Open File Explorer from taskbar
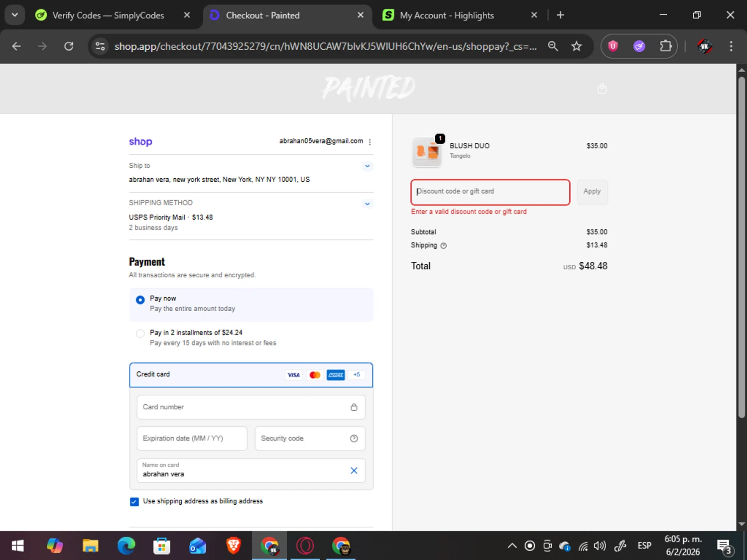 tap(90, 546)
